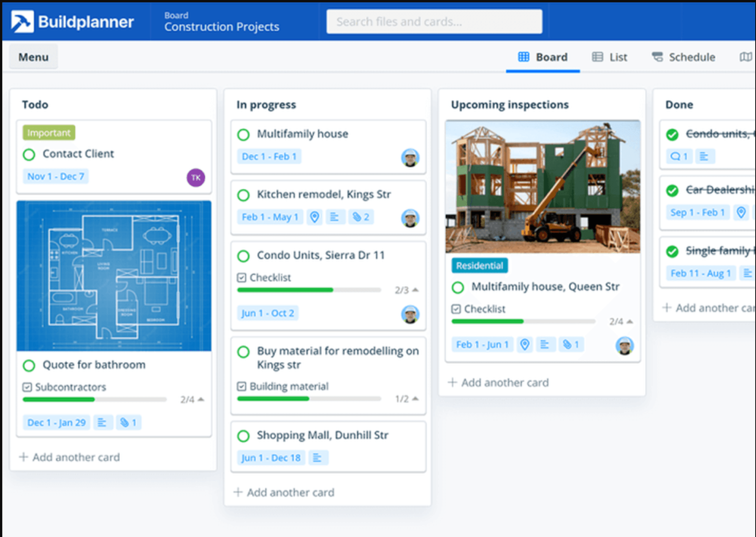Click the Buildplanner logo icon
This screenshot has height=537, width=756.
point(22,22)
